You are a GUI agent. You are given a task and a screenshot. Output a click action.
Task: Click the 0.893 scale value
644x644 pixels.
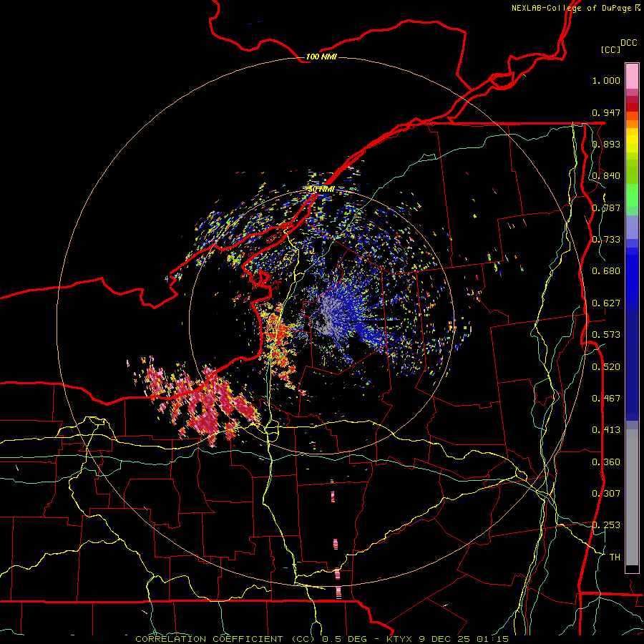click(606, 144)
